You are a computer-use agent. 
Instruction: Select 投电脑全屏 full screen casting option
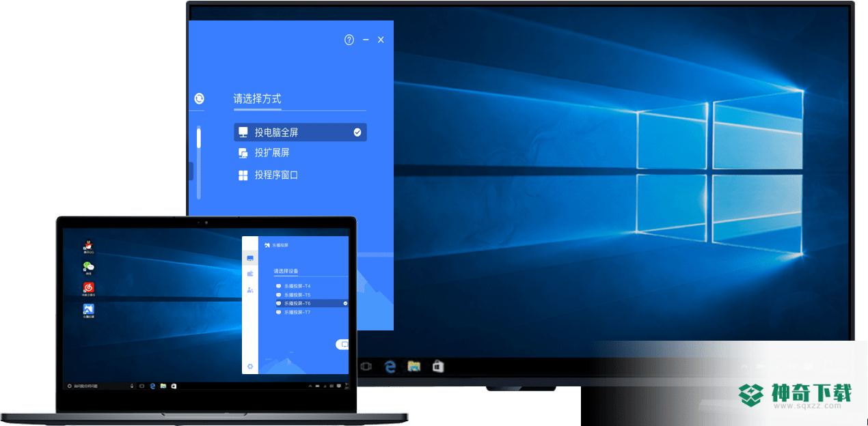[x=300, y=132]
